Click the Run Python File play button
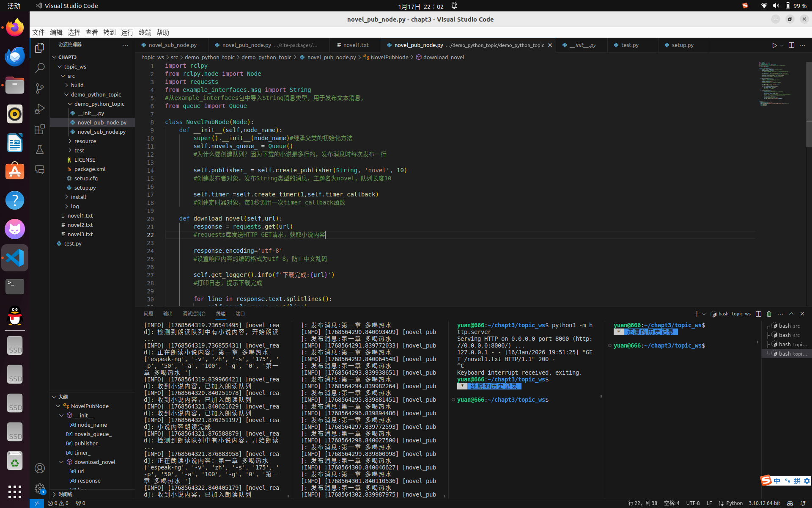 point(774,45)
